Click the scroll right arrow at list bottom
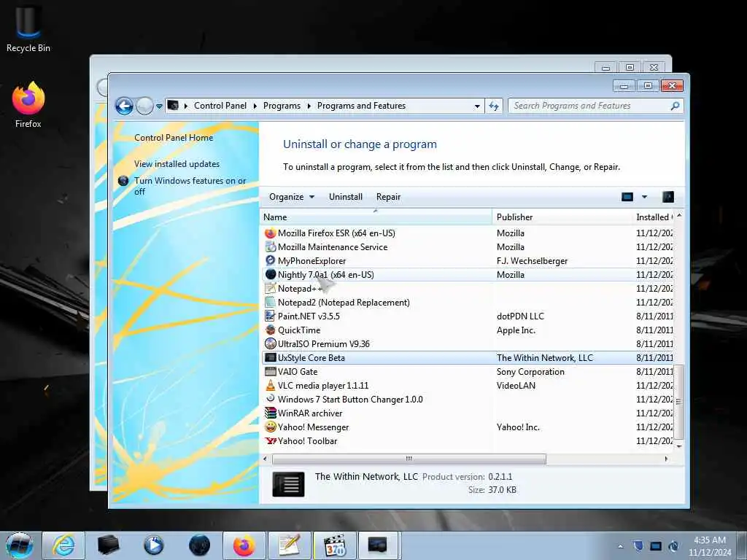Image resolution: width=747 pixels, height=560 pixels. pyautogui.click(x=666, y=459)
